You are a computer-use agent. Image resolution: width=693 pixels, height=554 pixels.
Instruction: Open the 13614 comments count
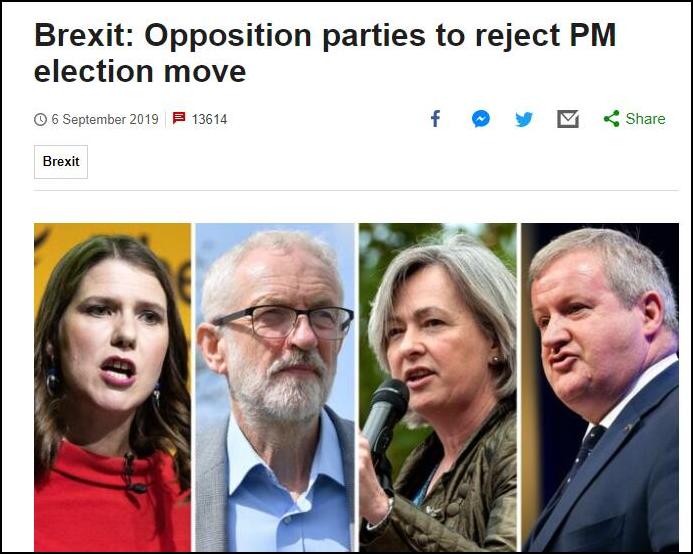209,119
